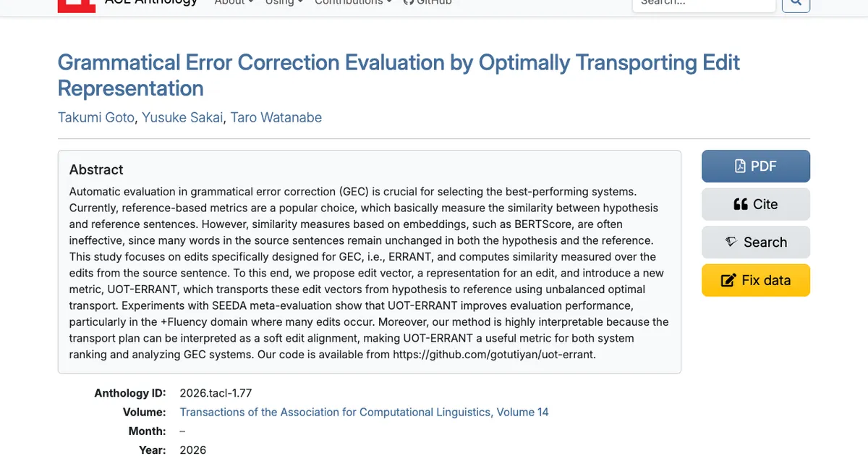Click the PDF file icon button
Screen dimensions: 868x456
click(x=740, y=166)
